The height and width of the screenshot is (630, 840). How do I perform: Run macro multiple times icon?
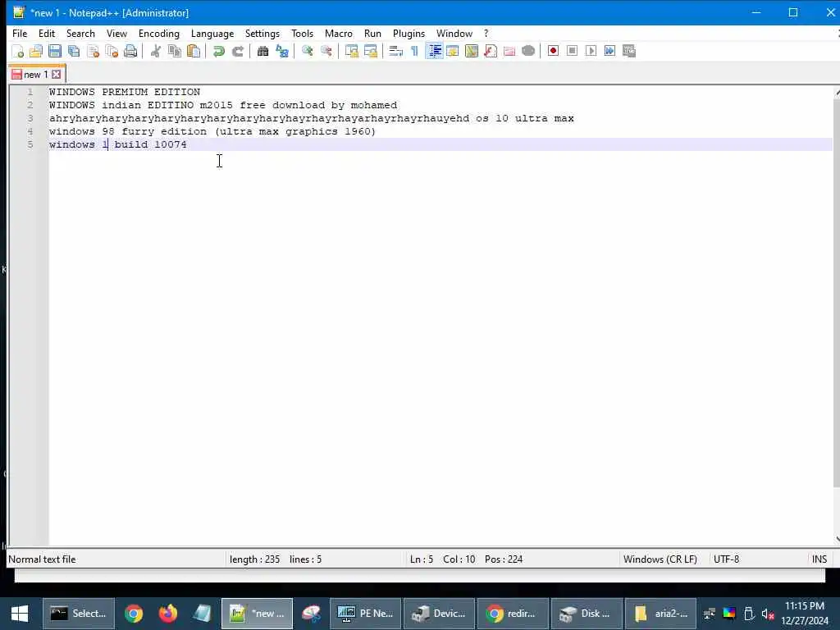coord(610,51)
